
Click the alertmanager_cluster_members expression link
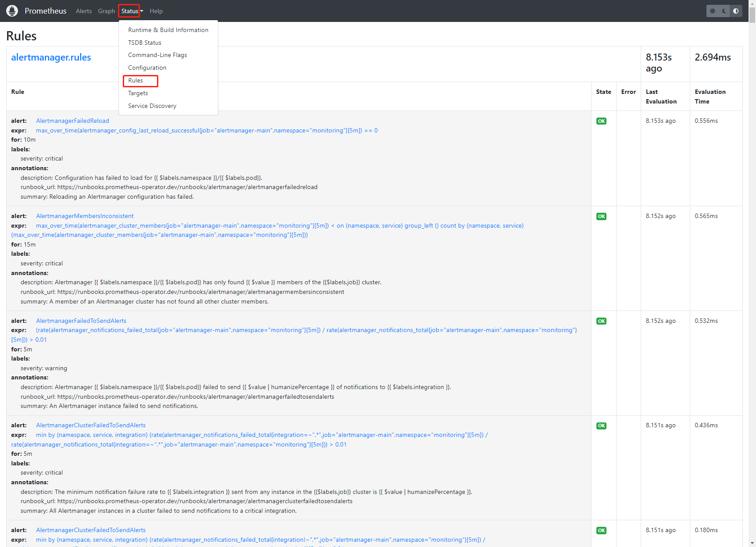267,230
